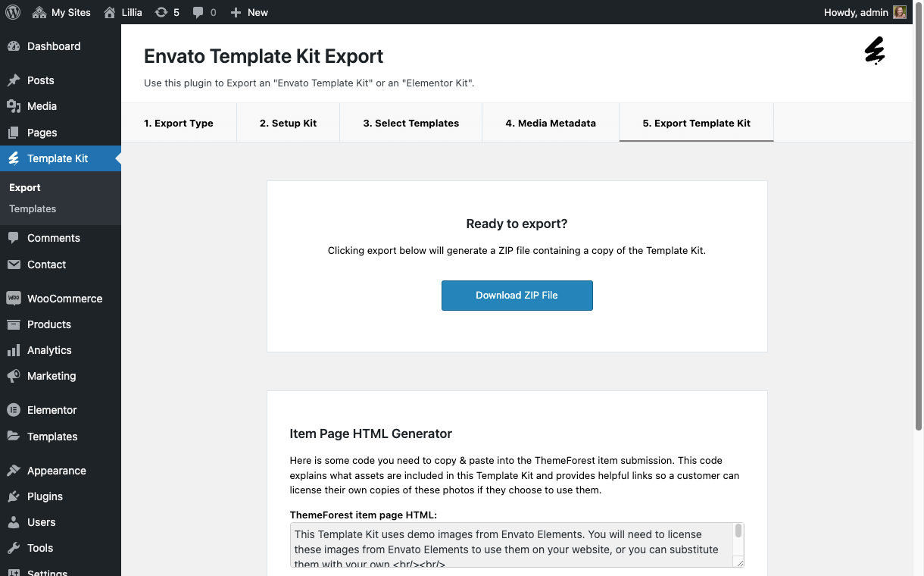Click the Comments speech bubble sidebar icon
Image resolution: width=924 pixels, height=576 pixels.
[14, 238]
